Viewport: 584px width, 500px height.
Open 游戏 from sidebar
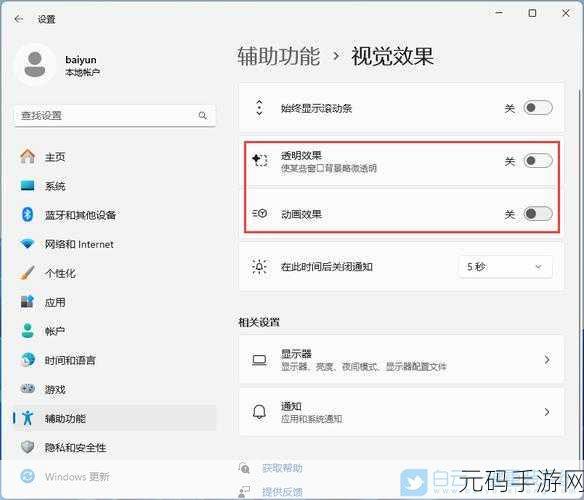(115, 389)
